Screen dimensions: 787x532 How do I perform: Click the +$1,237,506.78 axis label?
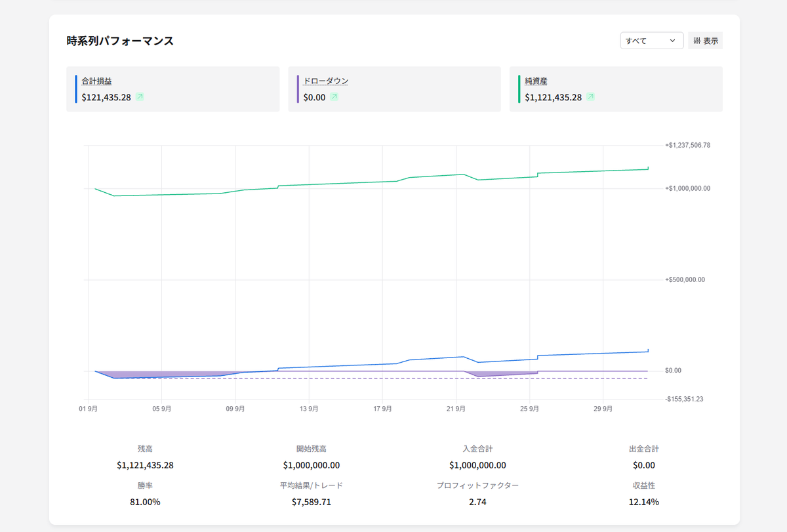688,145
